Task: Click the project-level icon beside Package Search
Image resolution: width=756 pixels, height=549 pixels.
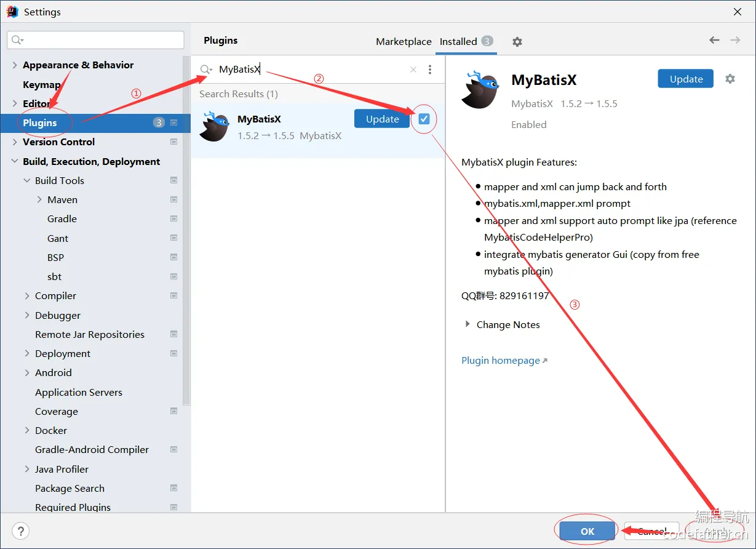Action: tap(173, 488)
